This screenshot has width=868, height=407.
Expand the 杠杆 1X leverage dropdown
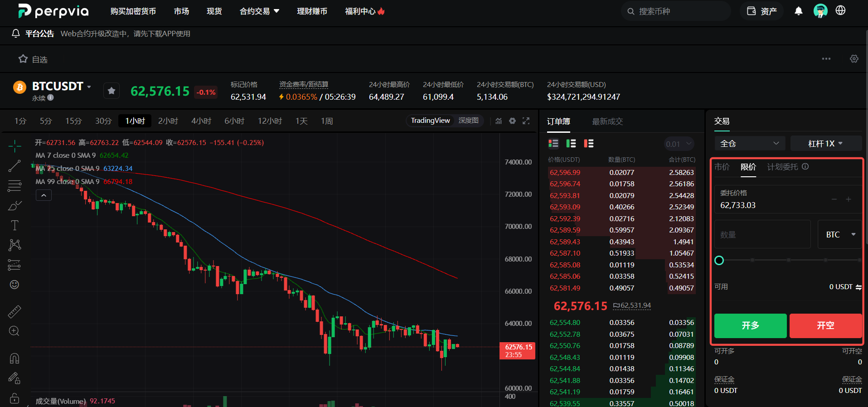tap(825, 143)
